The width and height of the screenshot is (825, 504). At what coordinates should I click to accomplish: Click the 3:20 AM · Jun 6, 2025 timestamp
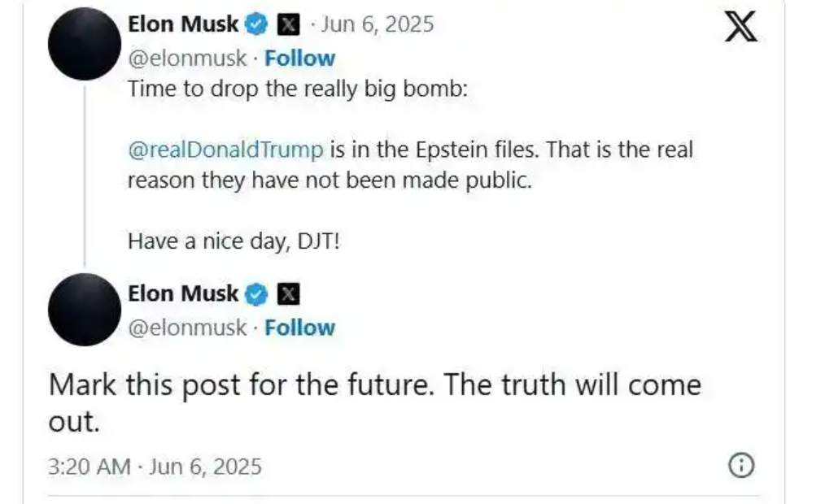click(155, 467)
